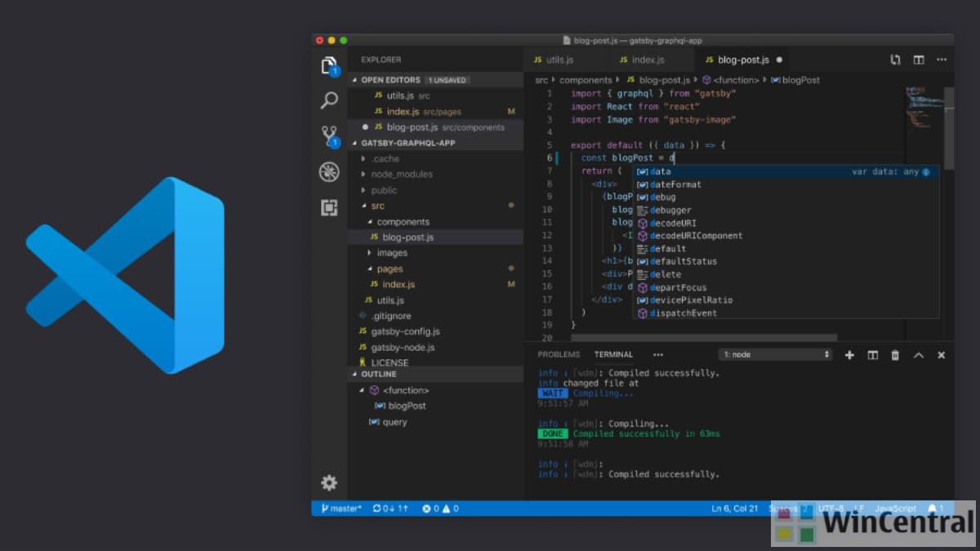Kill the terminal using the trash icon

895,355
